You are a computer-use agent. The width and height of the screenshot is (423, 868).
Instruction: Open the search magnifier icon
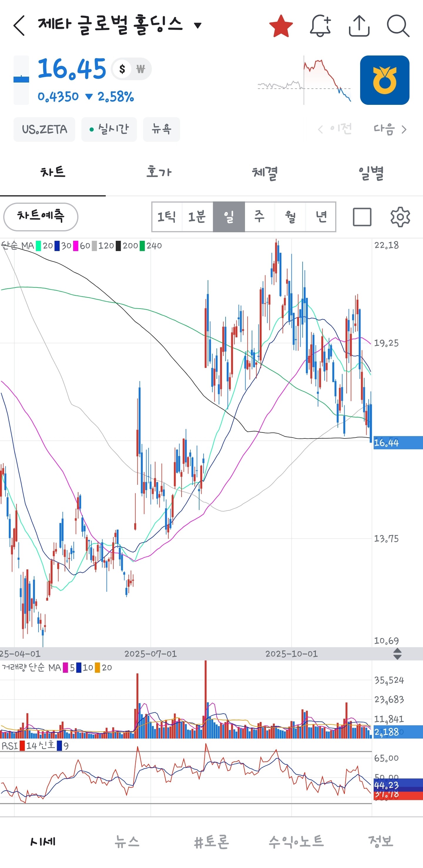click(398, 26)
